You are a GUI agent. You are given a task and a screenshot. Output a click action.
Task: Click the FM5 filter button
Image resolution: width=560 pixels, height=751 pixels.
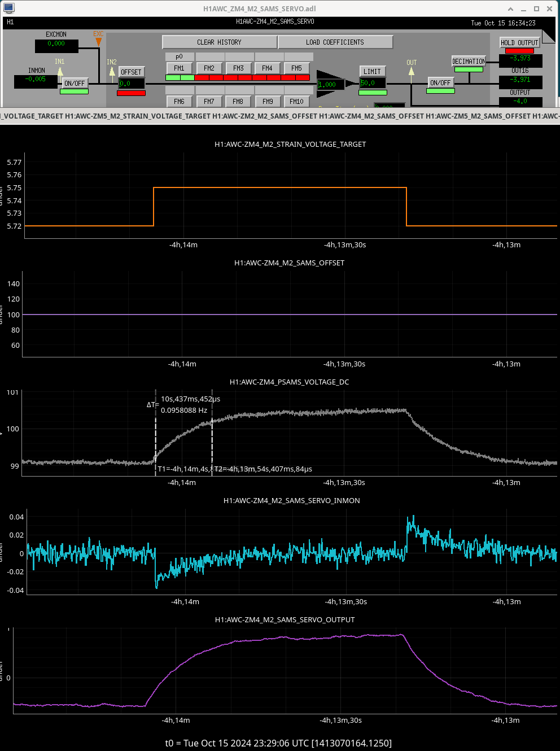(296, 68)
